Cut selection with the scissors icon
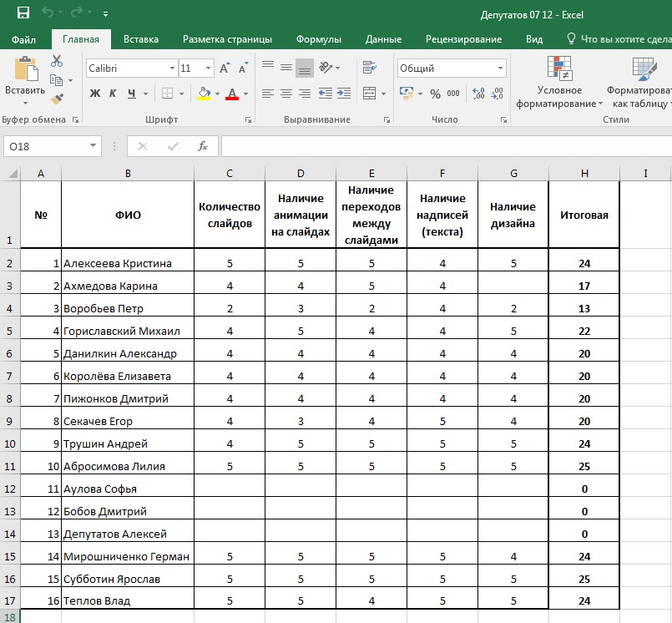Screen dimensions: 672x623 click(x=57, y=61)
